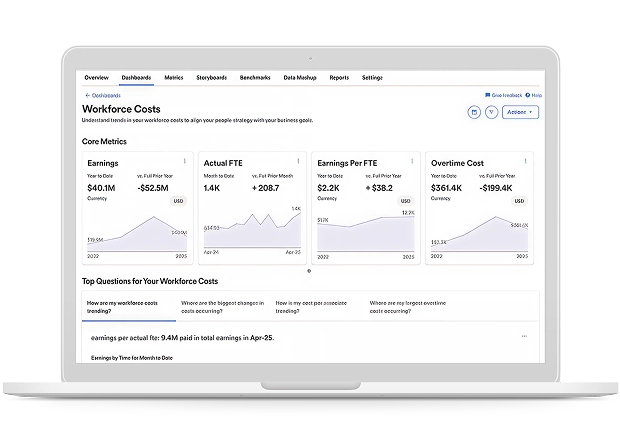Open the calendar date picker icon
This screenshot has width=620, height=441.
[x=474, y=112]
